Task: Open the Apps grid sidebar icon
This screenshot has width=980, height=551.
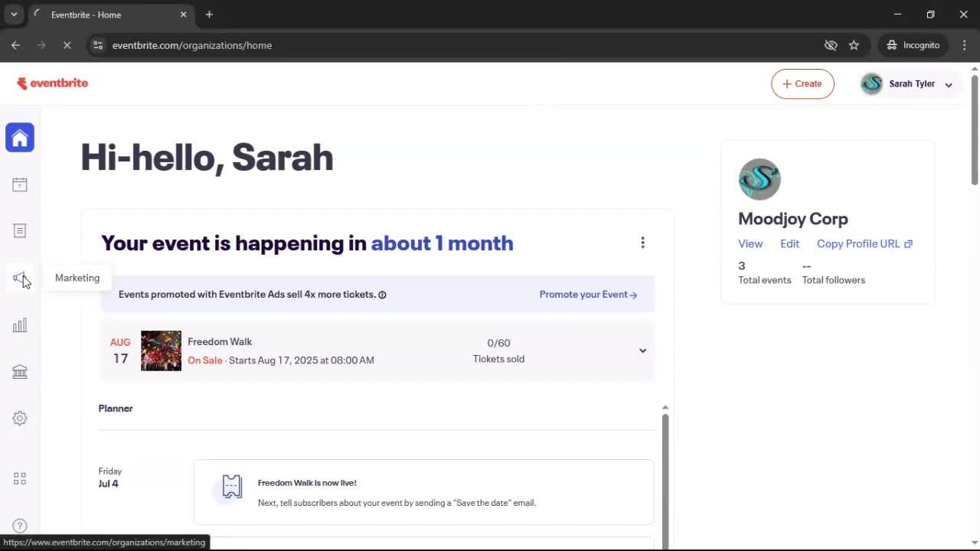Action: point(20,478)
